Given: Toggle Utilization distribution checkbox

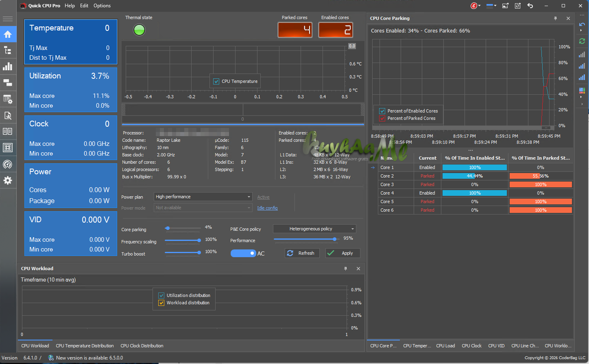Looking at the screenshot, I should click(x=161, y=295).
